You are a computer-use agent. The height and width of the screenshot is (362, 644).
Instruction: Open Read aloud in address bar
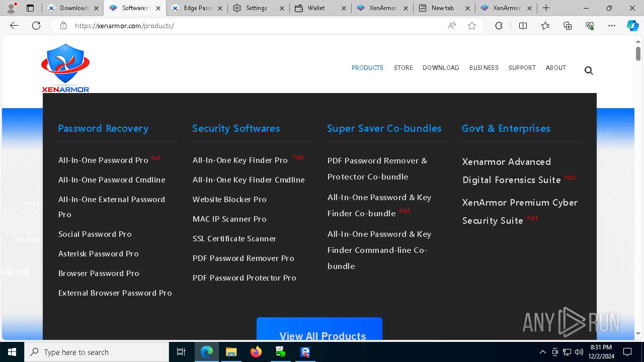click(x=452, y=26)
